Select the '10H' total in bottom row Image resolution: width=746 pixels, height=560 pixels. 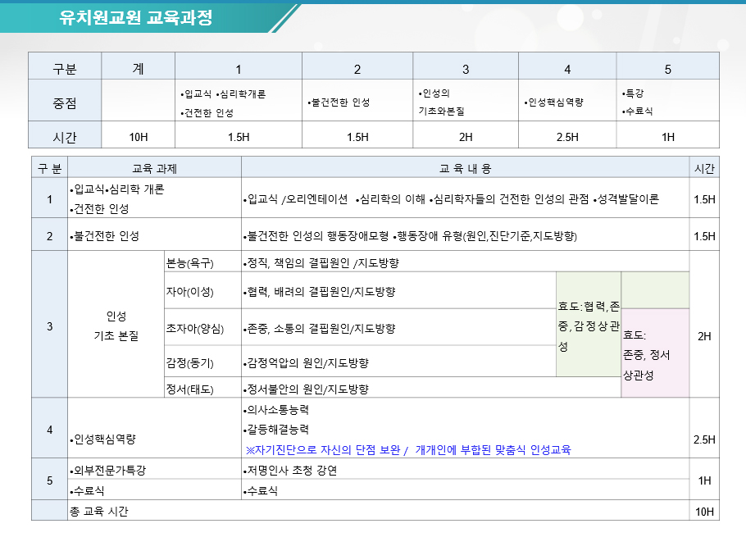pyautogui.click(x=704, y=512)
